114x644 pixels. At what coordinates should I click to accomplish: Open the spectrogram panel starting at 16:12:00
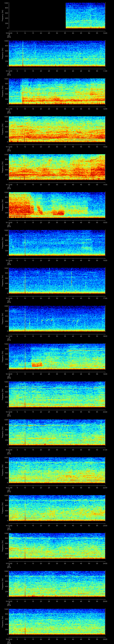tap(57, 129)
